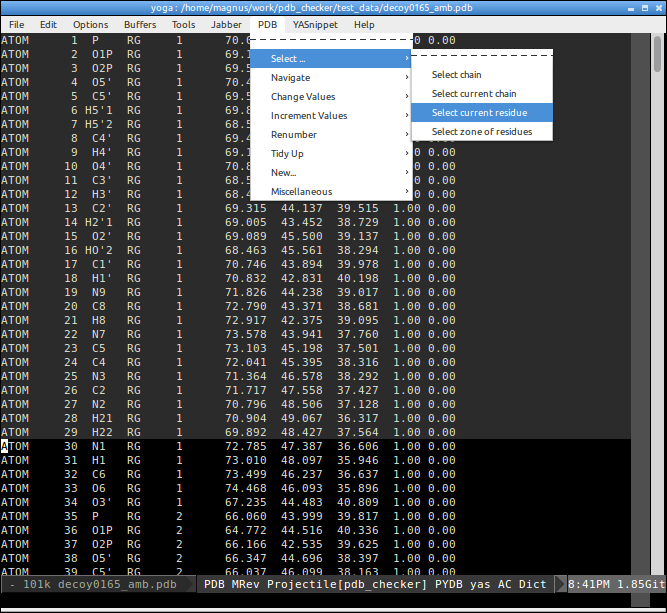The width and height of the screenshot is (667, 613).
Task: Click atom name O3' on line 34
Action: tap(102, 502)
